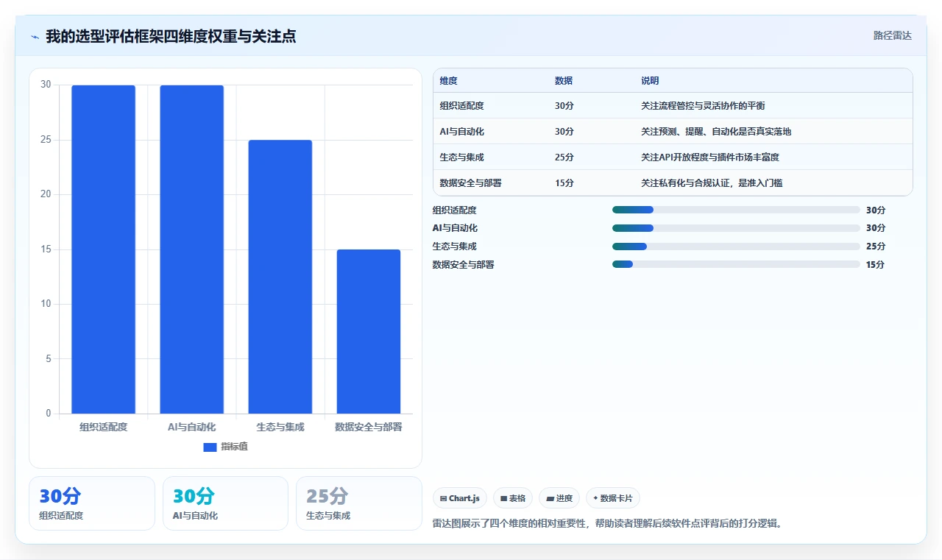Click the 数据安全与部署 bar in chart

(369, 331)
